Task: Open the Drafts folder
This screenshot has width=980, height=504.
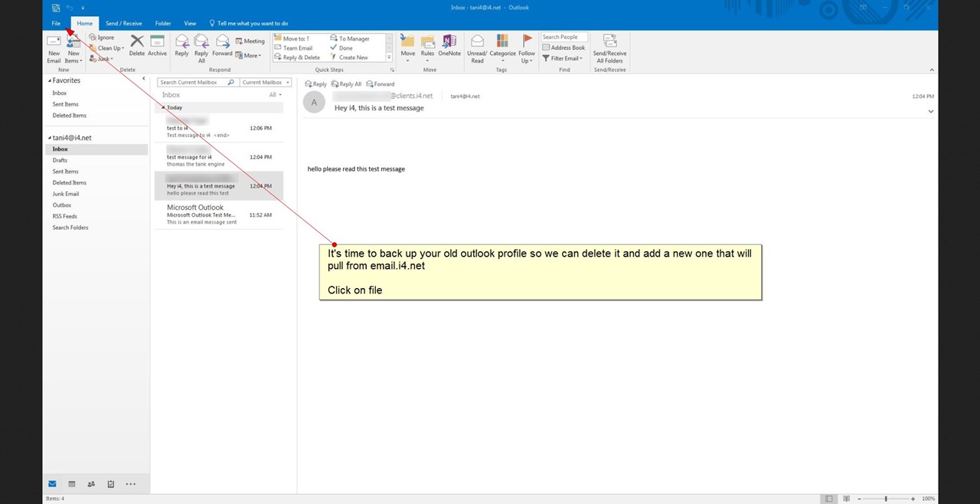Action: (60, 160)
